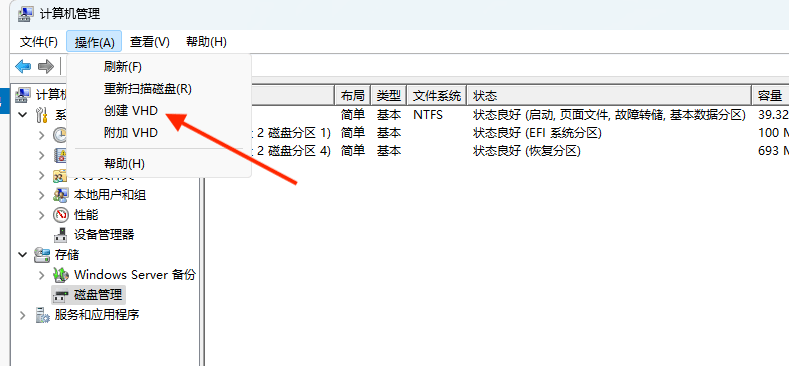The image size is (789, 366).
Task: Expand the 服务和应用程序 node
Action: 23,315
